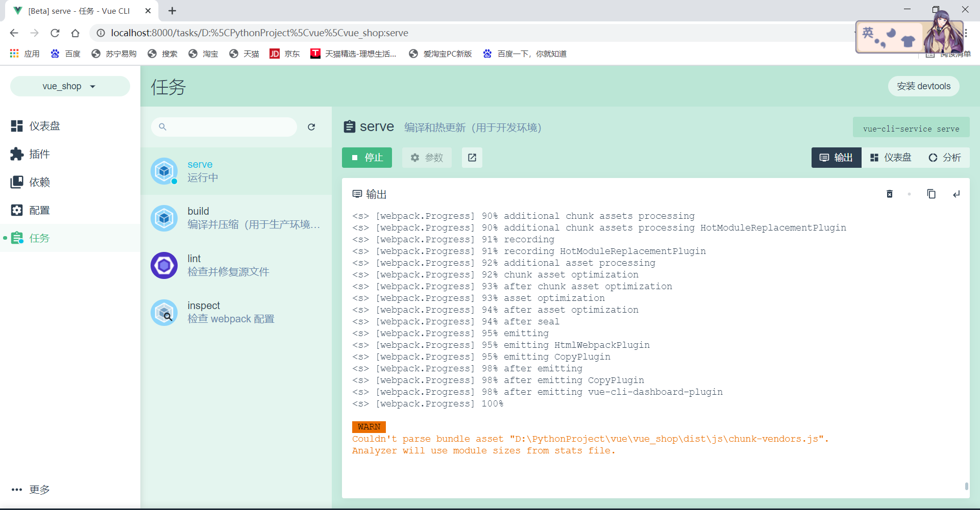Clear the output log with trash icon
980x510 pixels.
pos(890,194)
